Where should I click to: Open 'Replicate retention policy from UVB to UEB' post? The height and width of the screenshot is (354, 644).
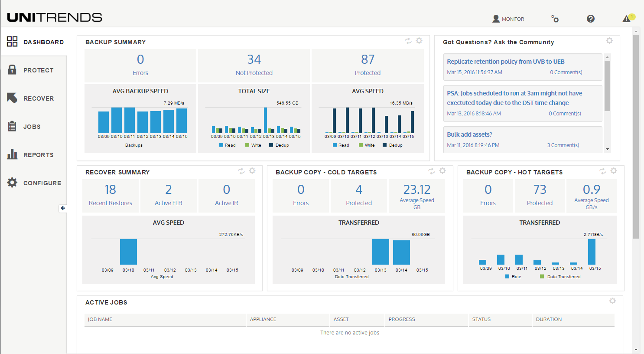(505, 62)
